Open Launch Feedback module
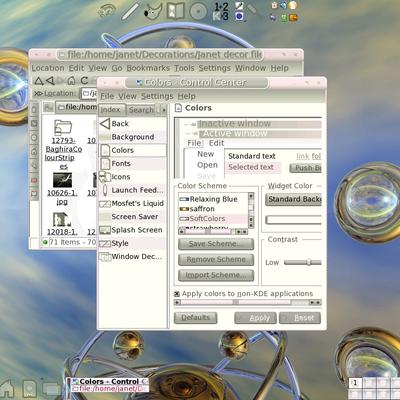 click(132, 190)
